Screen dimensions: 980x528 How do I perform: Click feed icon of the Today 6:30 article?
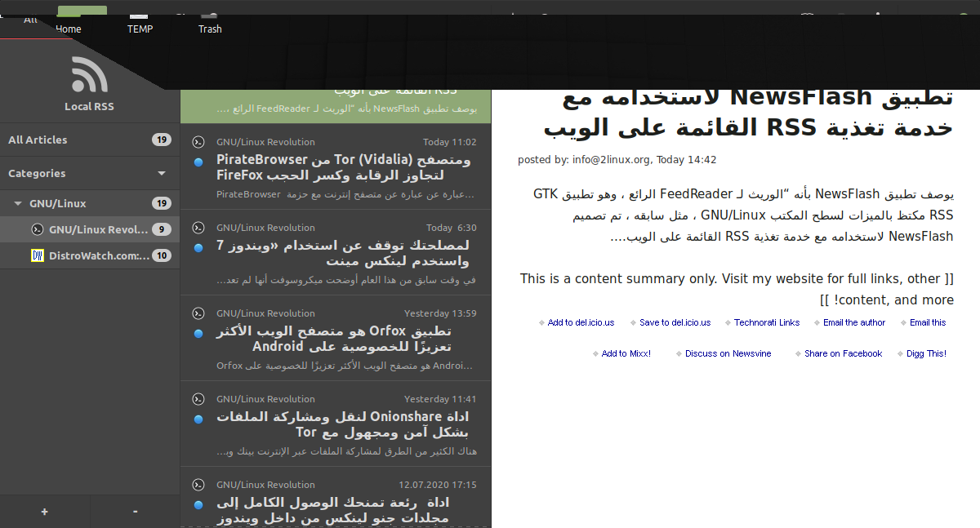click(198, 228)
